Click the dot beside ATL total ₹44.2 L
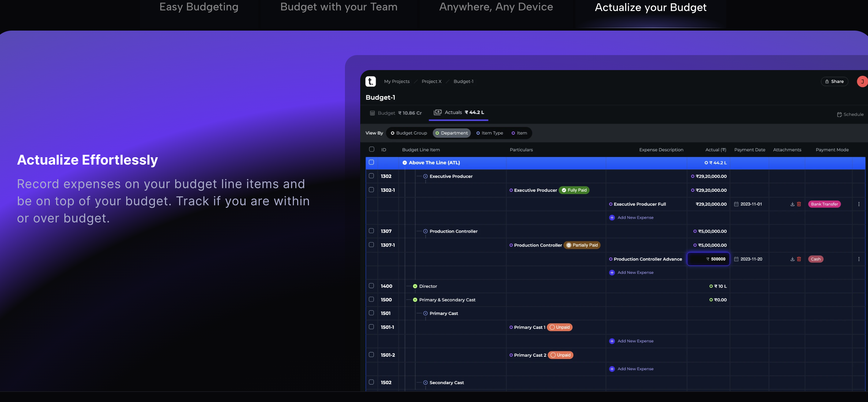The height and width of the screenshot is (402, 868). tap(706, 163)
